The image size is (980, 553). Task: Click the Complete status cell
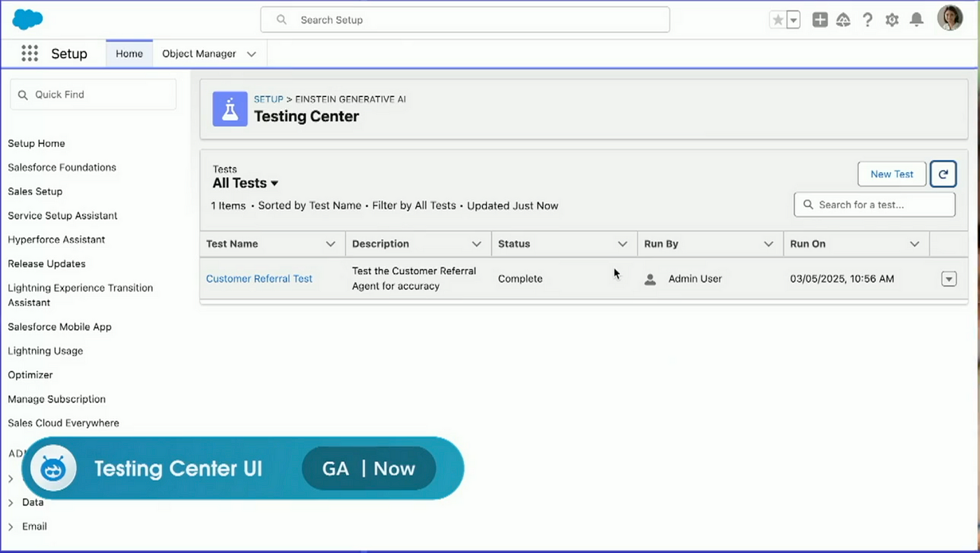(520, 279)
